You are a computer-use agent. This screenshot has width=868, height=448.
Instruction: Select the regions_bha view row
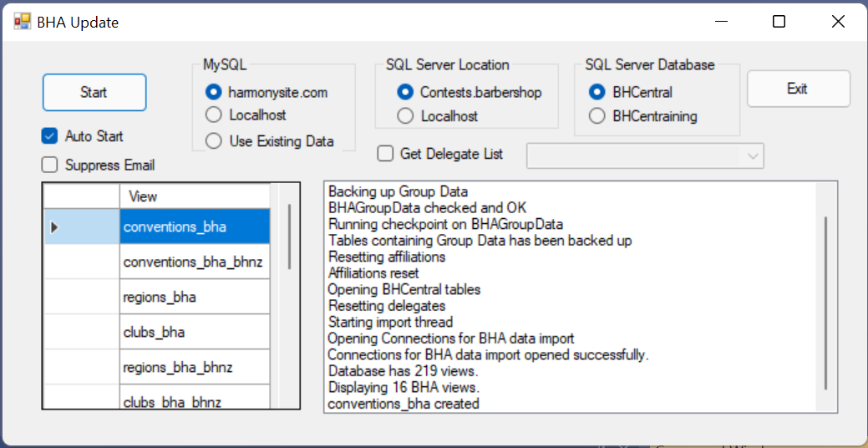click(194, 298)
